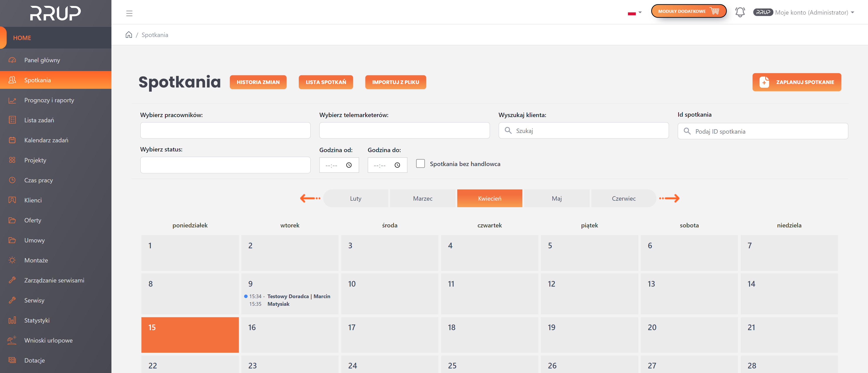Viewport: 868px width, 373px height.
Task: Go to next months with right arrow
Action: tap(669, 198)
